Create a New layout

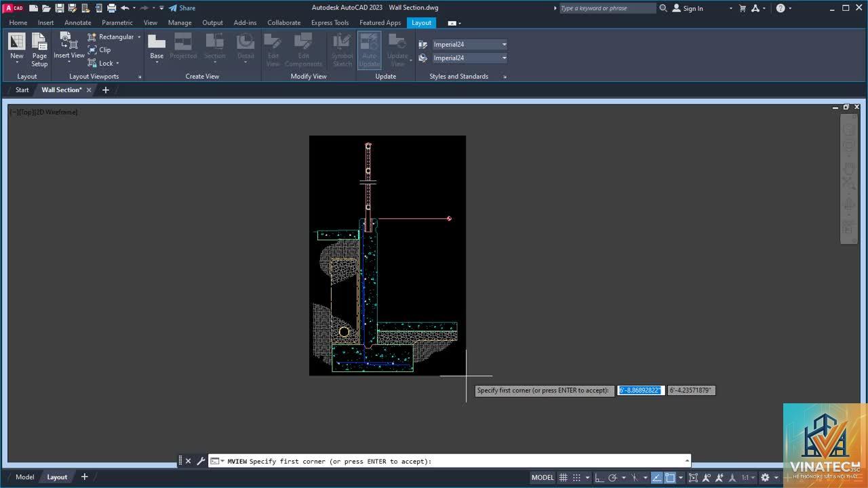click(16, 48)
